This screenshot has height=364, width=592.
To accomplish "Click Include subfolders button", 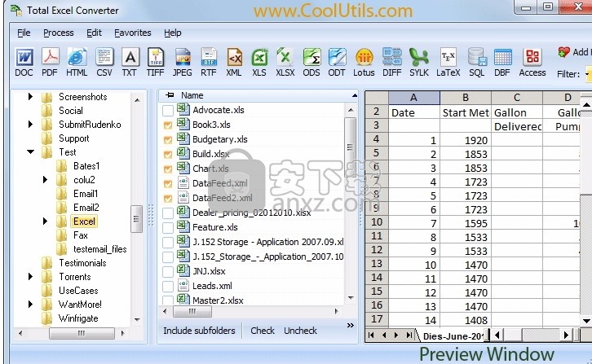I will tap(199, 331).
